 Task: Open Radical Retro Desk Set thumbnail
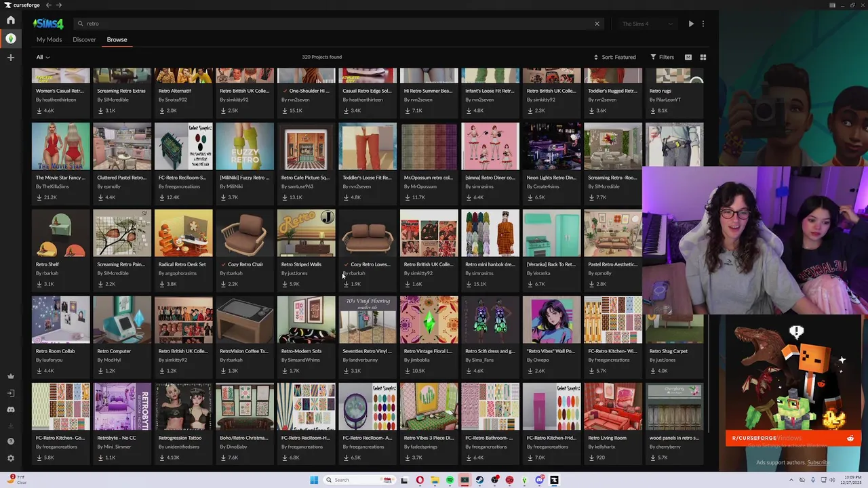coord(183,232)
